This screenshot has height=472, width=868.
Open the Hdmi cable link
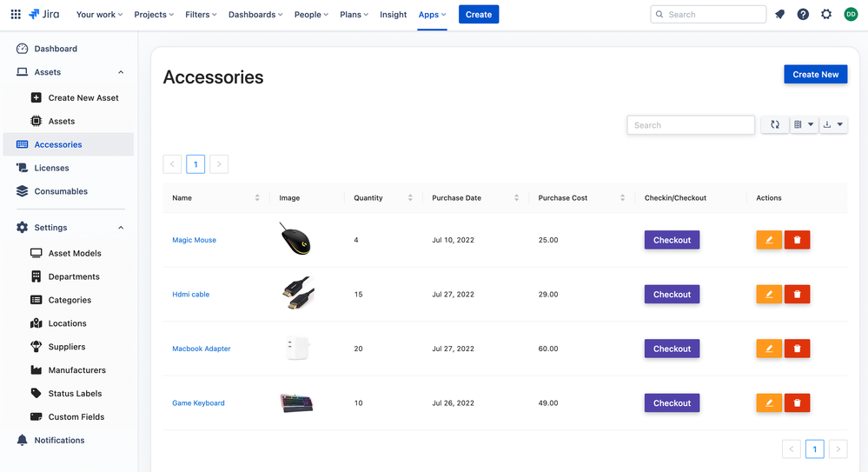tap(190, 294)
